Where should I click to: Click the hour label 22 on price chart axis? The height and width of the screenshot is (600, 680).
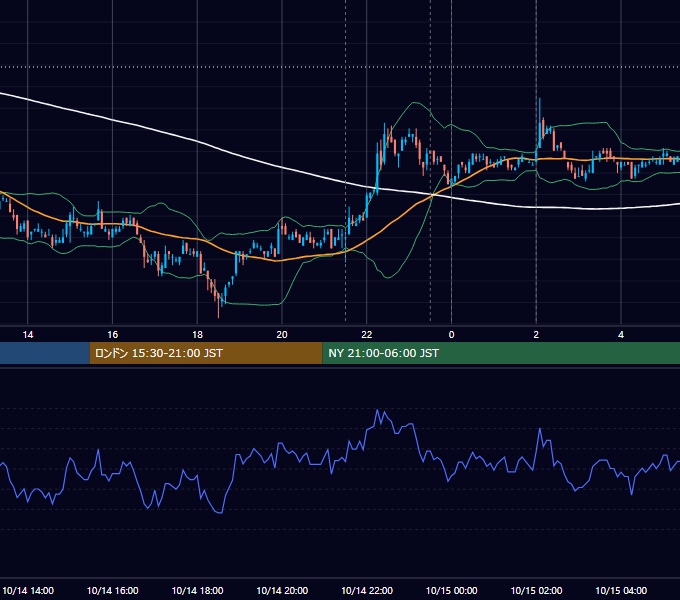[367, 335]
